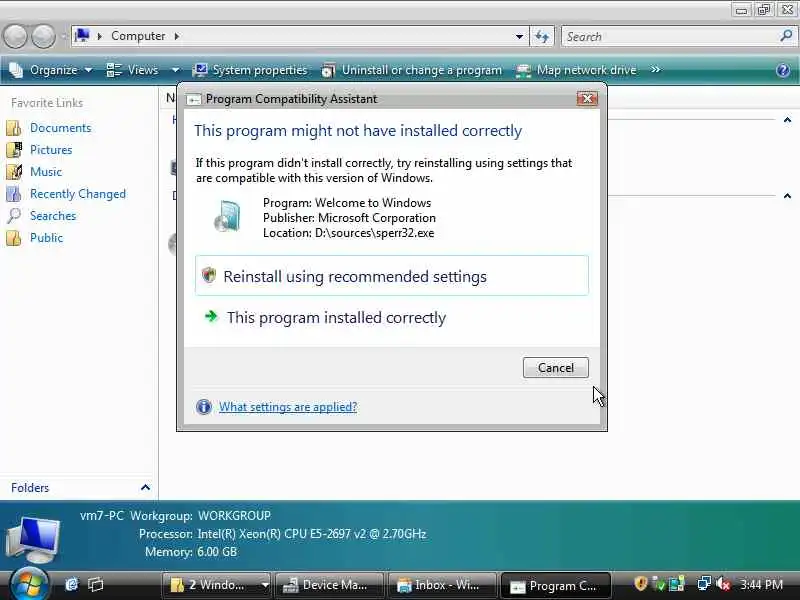Screen dimensions: 800x600
Task: Open Public favorite link
Action: click(x=46, y=238)
